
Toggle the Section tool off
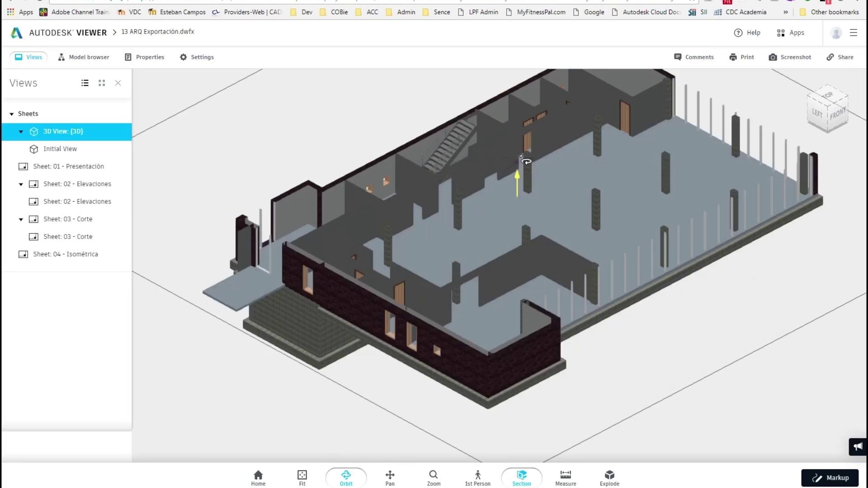pyautogui.click(x=521, y=477)
